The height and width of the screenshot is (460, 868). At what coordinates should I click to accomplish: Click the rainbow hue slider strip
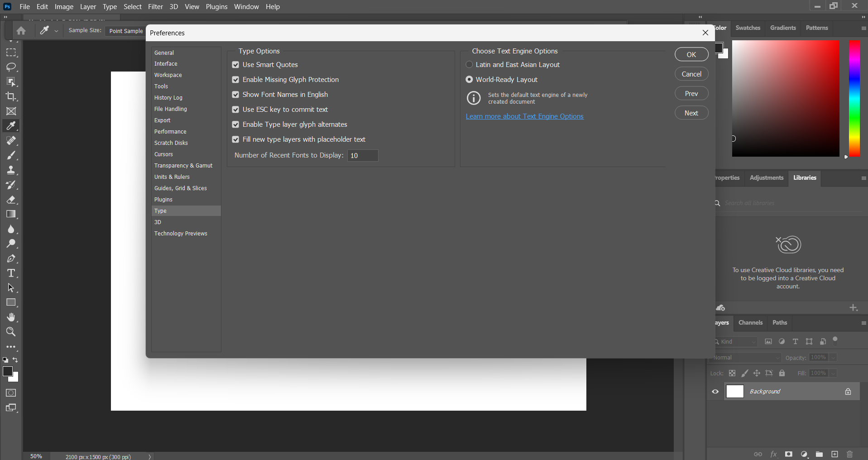(x=854, y=98)
